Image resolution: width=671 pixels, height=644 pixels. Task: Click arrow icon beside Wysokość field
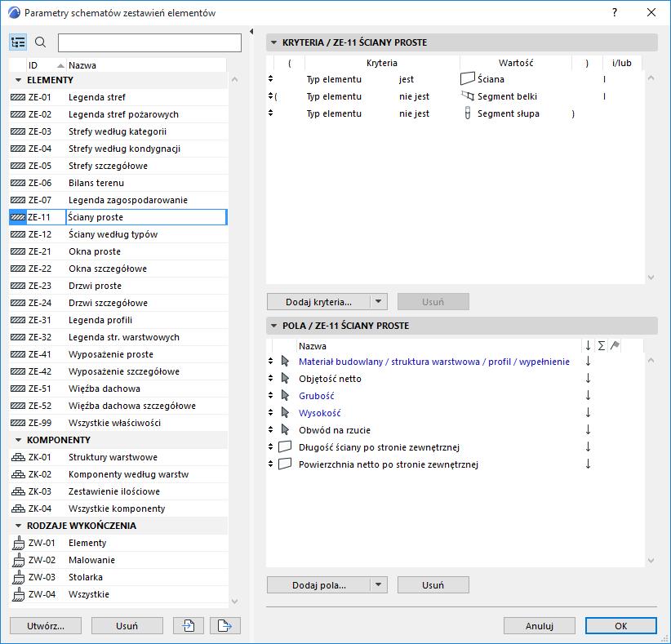click(285, 412)
